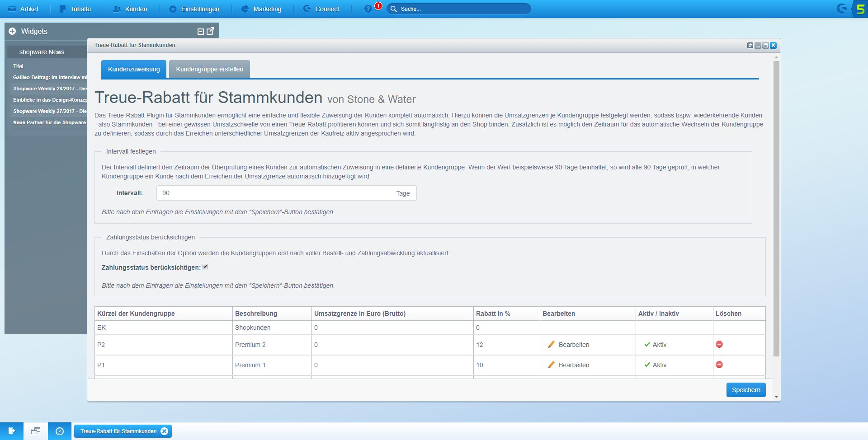This screenshot has width=868, height=440.
Task: Edit Premium 1 via Bearbeiten link
Action: (574, 365)
